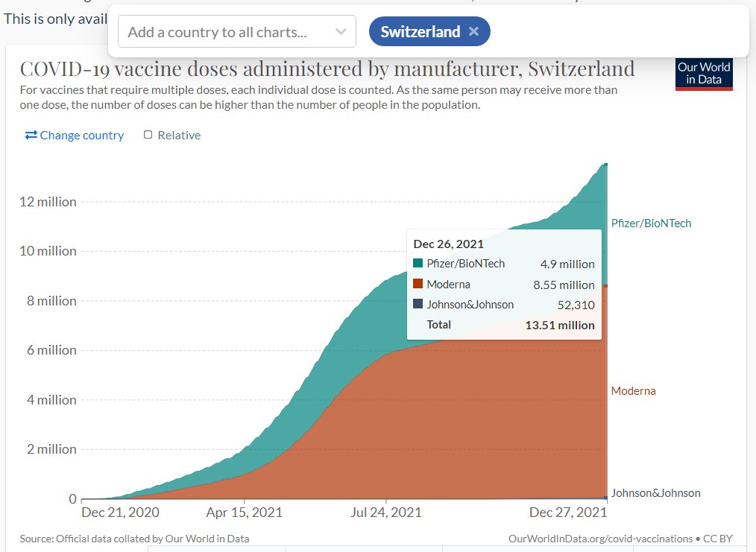
Task: Type in the Add a country field
Action: [x=224, y=32]
